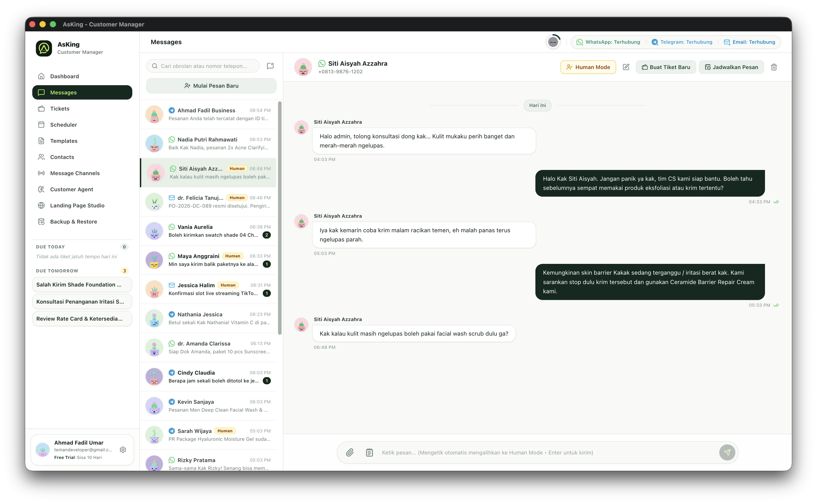Open Landing Page Studio in the sidebar

pos(82,206)
